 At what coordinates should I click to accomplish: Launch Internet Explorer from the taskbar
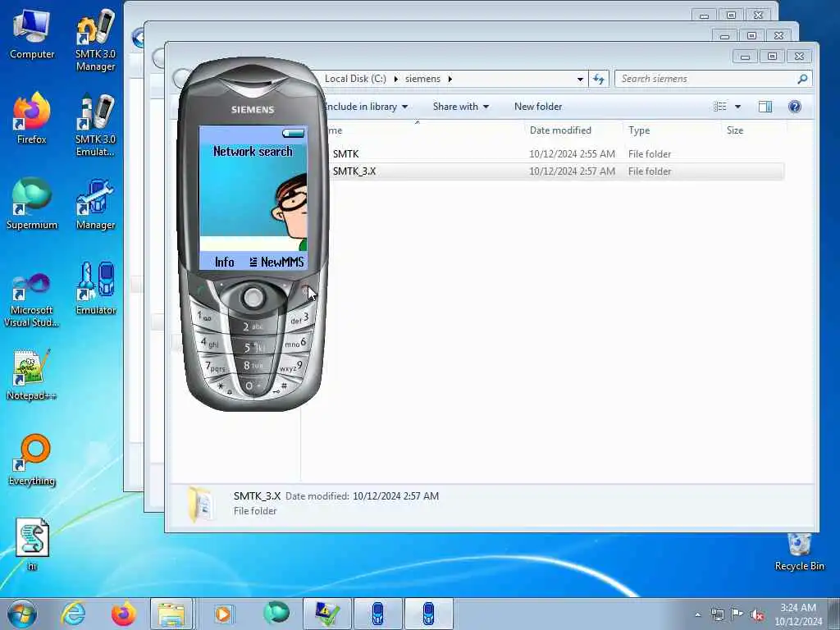point(73,614)
